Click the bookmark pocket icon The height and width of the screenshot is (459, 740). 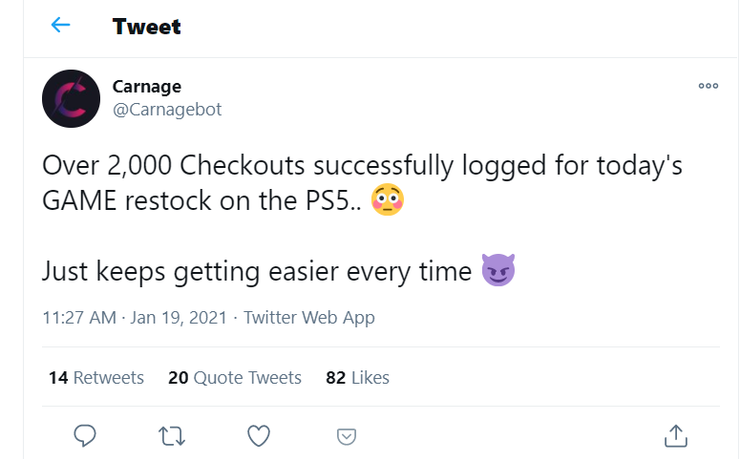[346, 435]
